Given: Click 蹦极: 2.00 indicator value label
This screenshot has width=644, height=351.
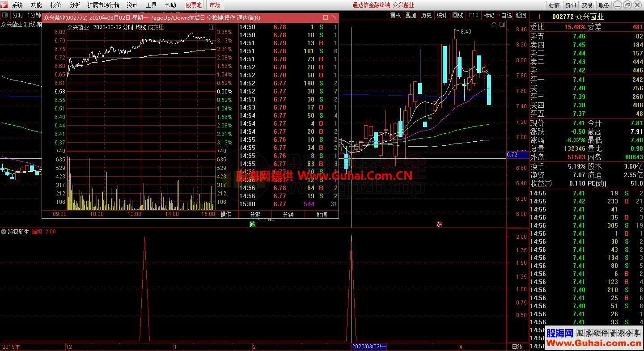Looking at the screenshot, I should tap(43, 232).
